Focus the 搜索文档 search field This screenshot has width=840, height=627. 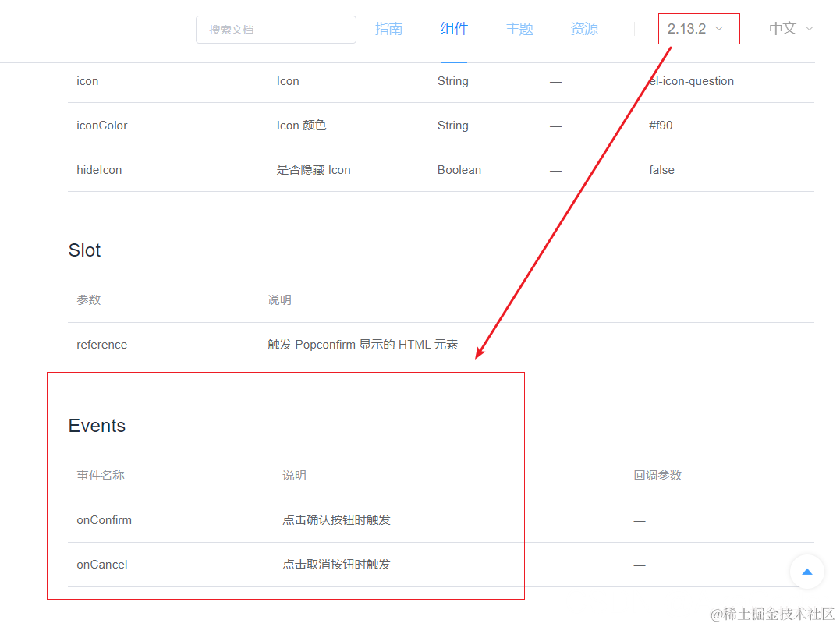(x=276, y=30)
